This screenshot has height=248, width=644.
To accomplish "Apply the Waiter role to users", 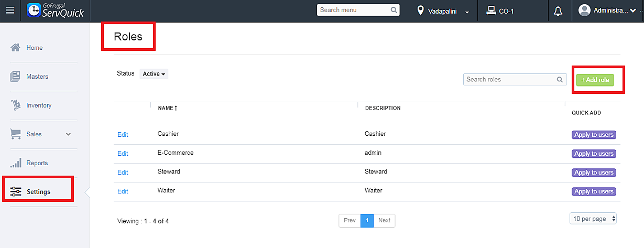I will (594, 191).
